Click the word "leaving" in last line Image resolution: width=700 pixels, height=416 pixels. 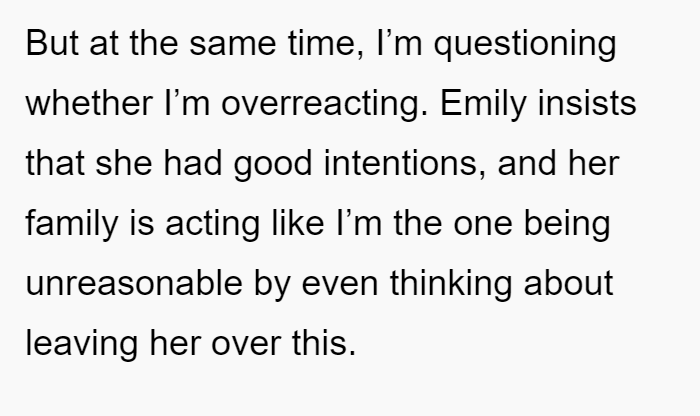click(82, 345)
